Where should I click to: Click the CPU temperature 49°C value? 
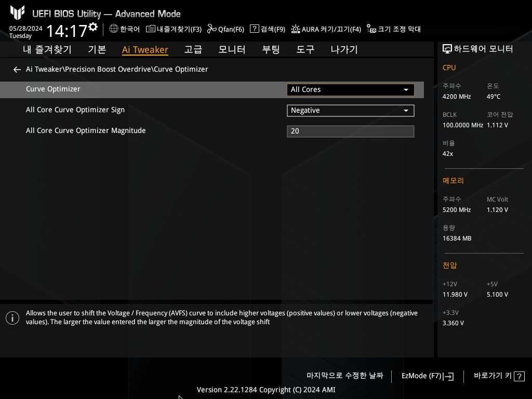click(494, 97)
